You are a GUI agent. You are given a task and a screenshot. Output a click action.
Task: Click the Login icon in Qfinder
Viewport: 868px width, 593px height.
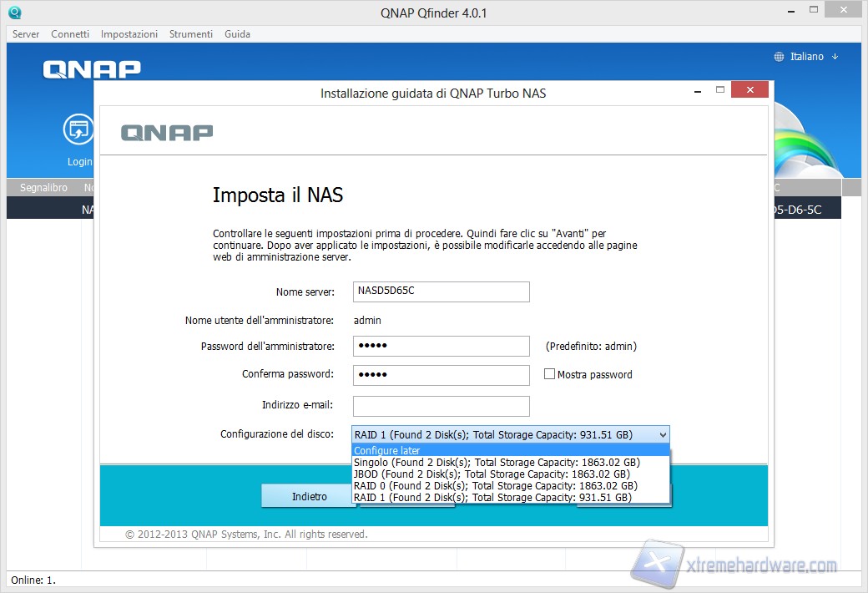[x=79, y=130]
